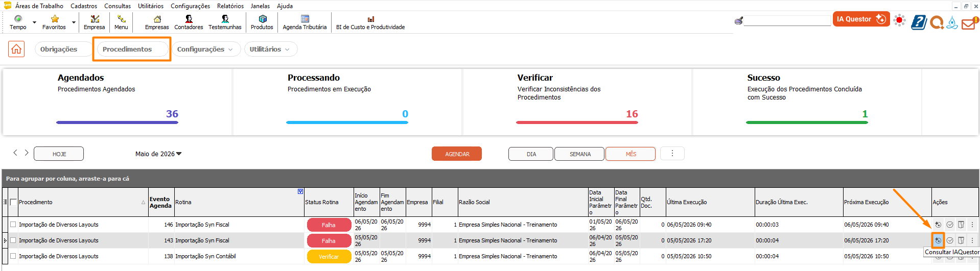
Task: Open BI de Custo e Produtividade
Action: pos(370,22)
